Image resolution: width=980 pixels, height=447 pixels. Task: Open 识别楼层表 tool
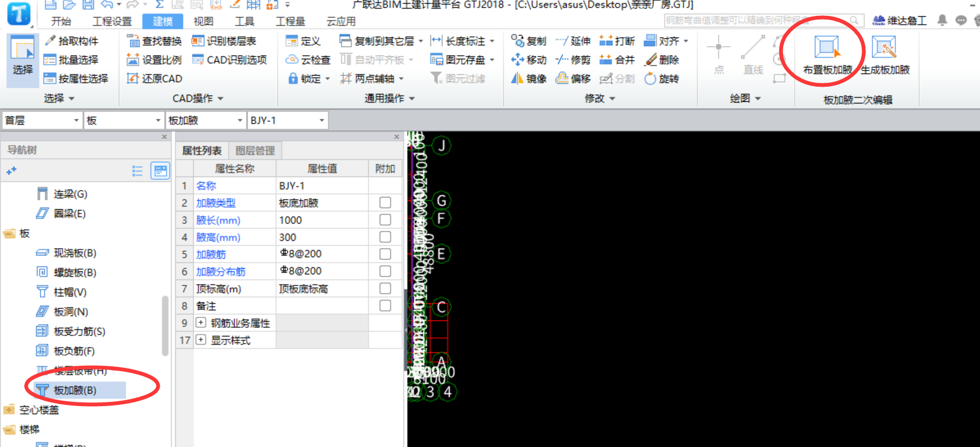tap(224, 41)
